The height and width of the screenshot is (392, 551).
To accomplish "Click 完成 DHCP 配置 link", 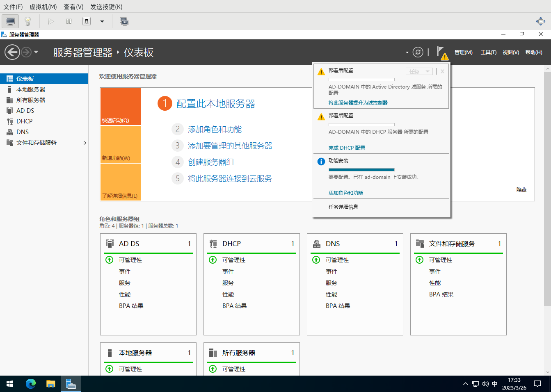I will (x=347, y=148).
